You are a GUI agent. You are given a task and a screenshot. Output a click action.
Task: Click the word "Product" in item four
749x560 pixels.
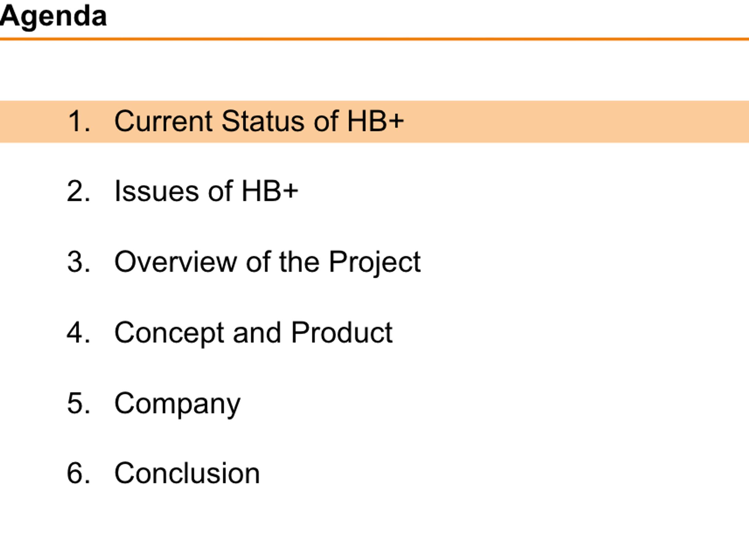coord(342,333)
